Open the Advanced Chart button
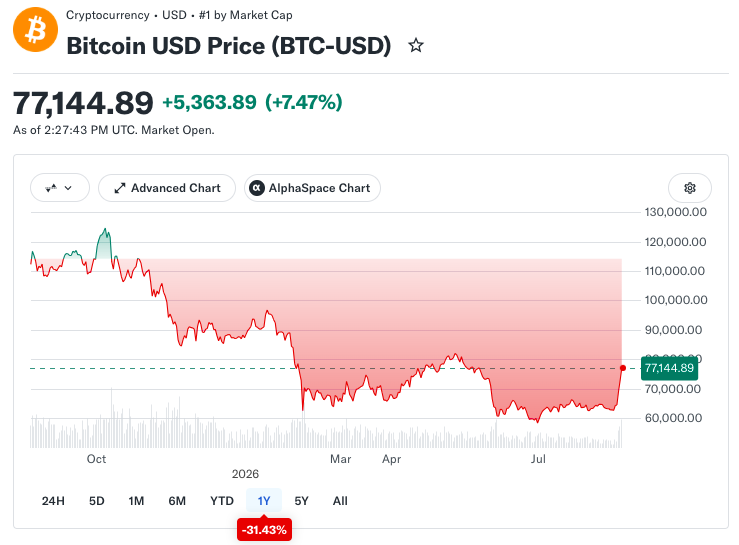739x545 pixels. [x=167, y=188]
